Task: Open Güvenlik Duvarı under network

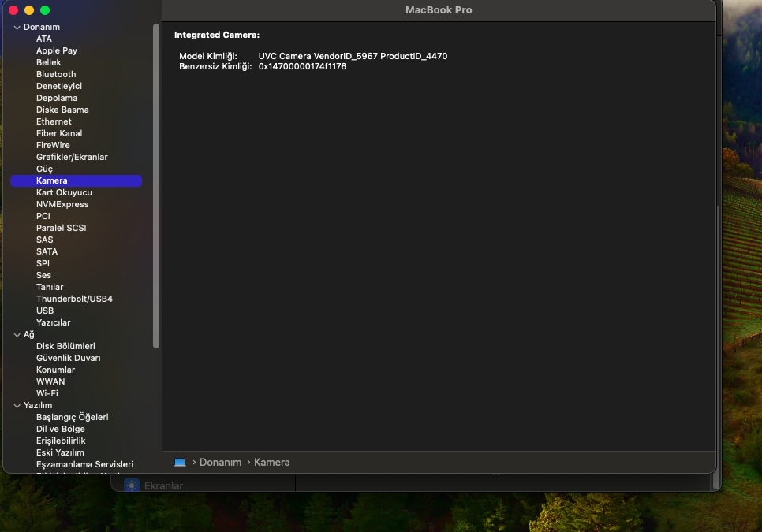Action: click(68, 358)
